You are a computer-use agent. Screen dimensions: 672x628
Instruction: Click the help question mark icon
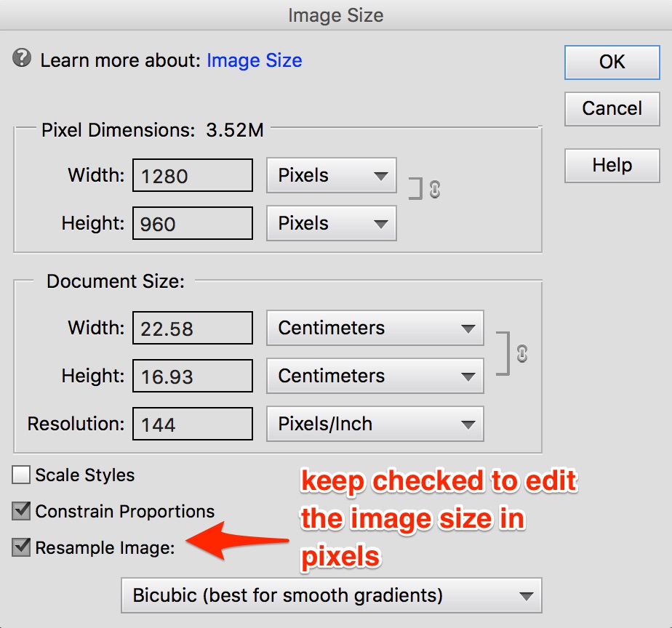[22, 58]
